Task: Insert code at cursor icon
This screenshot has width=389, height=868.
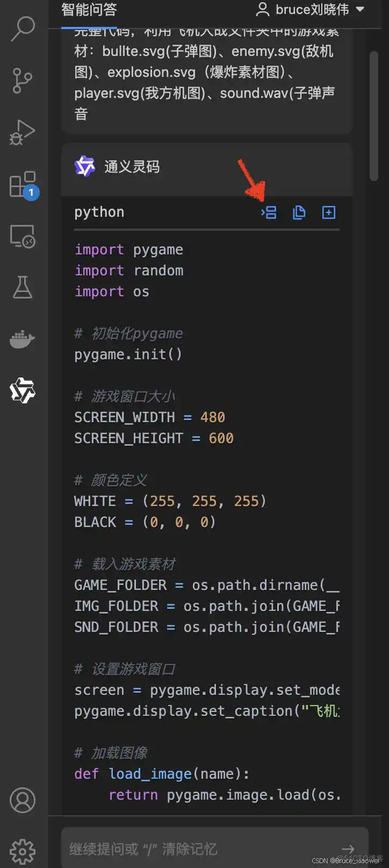Action: point(269,212)
